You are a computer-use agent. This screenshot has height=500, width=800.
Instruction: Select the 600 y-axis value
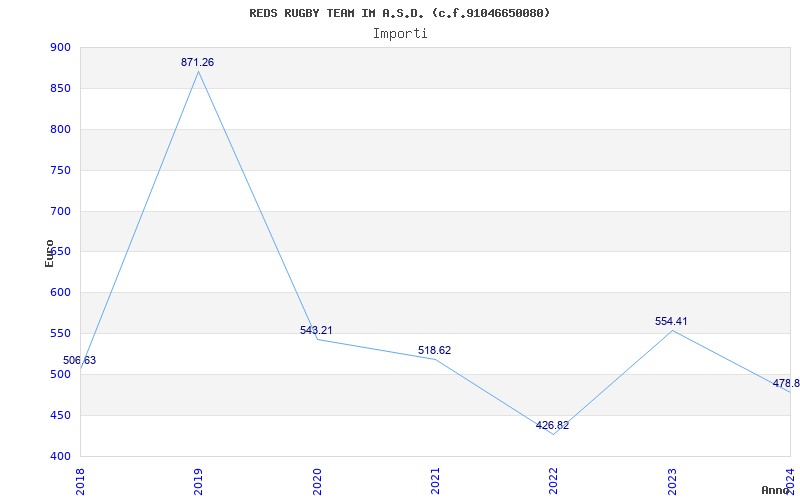coord(60,292)
